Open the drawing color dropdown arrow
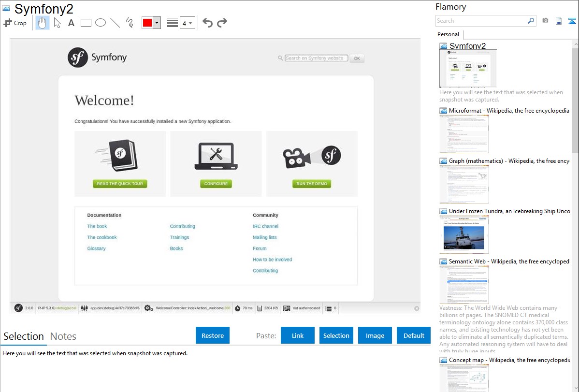Viewport: 579px width, 392px height. pos(157,23)
